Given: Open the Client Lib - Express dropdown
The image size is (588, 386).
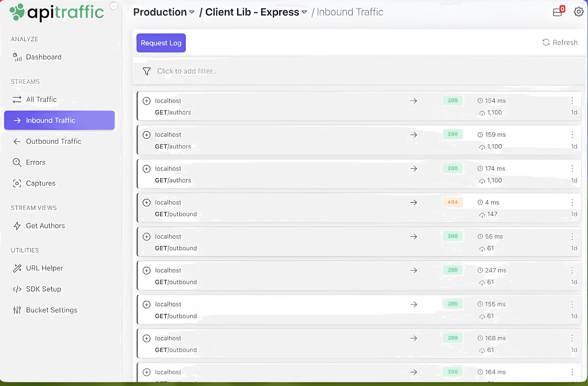Looking at the screenshot, I should (x=256, y=12).
